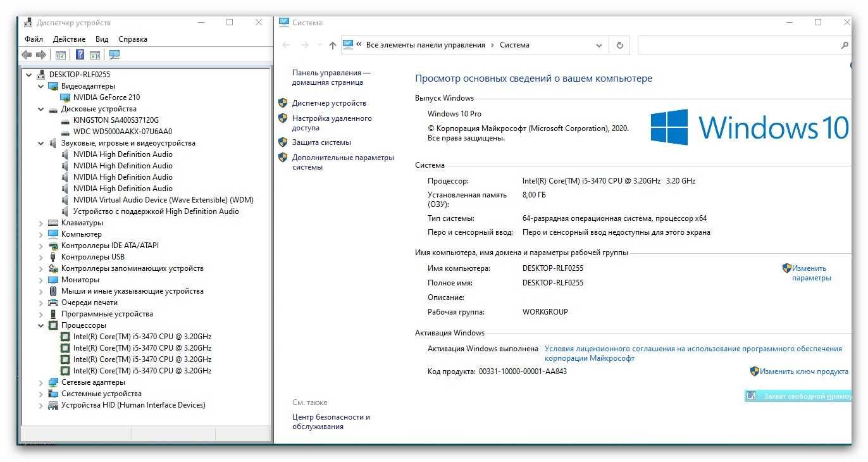The height and width of the screenshot is (462, 868).
Task: Collapse the Процессоры category
Action: pos(41,325)
